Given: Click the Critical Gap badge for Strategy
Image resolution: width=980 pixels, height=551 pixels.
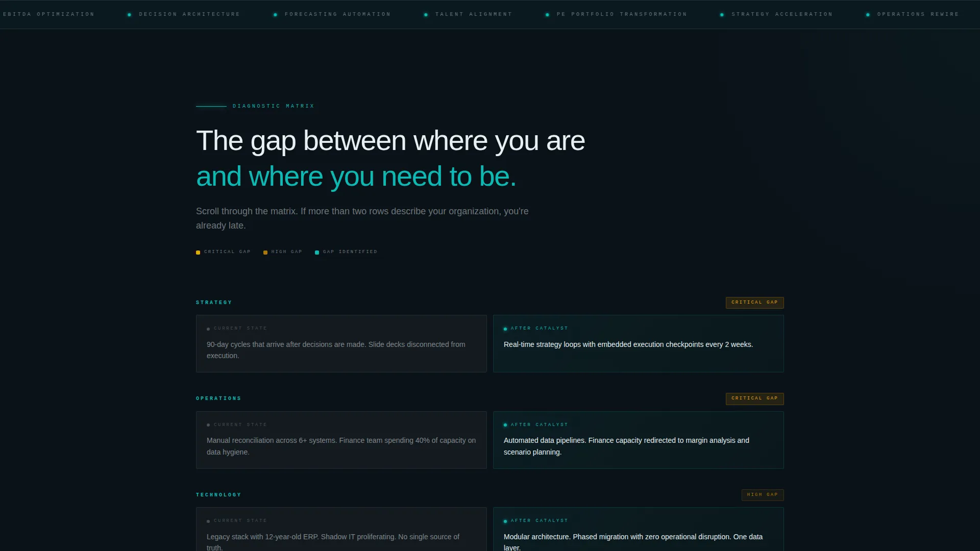Looking at the screenshot, I should pyautogui.click(x=754, y=303).
